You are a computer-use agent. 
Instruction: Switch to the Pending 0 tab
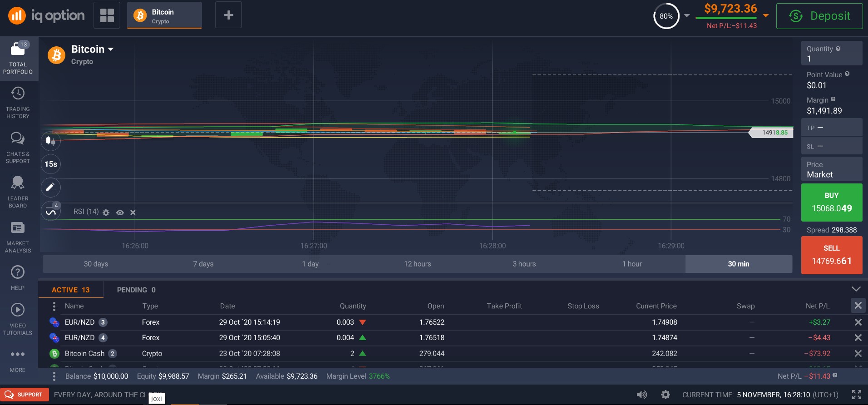[136, 290]
